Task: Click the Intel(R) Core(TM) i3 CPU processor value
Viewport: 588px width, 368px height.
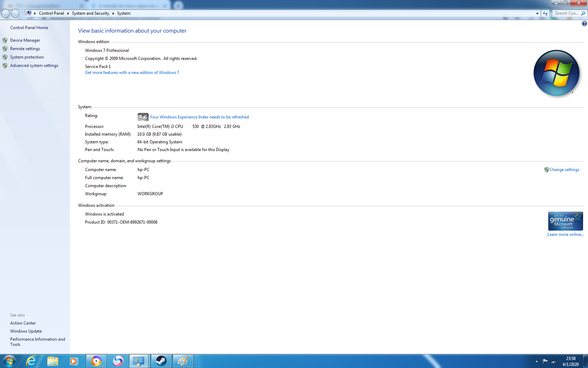Action: point(189,127)
